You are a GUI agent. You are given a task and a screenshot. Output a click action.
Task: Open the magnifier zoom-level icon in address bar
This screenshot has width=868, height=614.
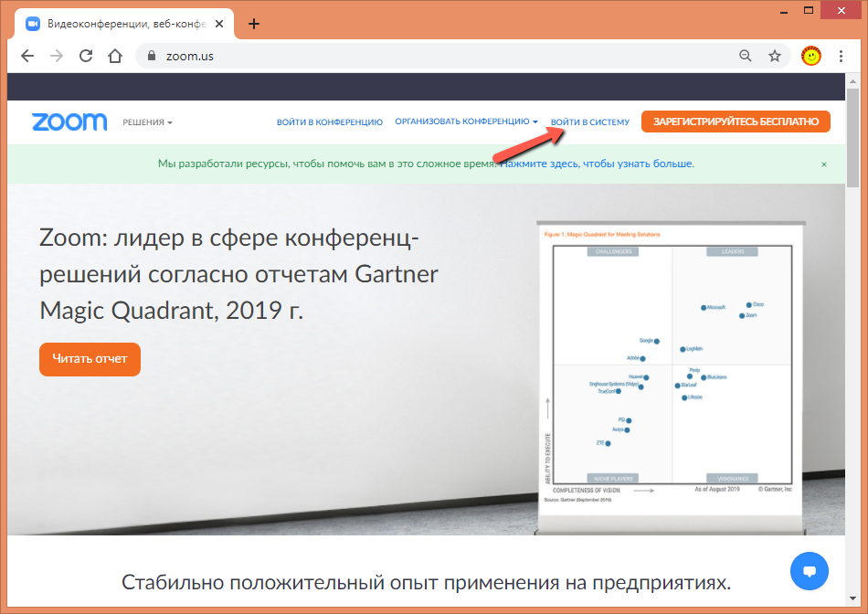tap(746, 56)
